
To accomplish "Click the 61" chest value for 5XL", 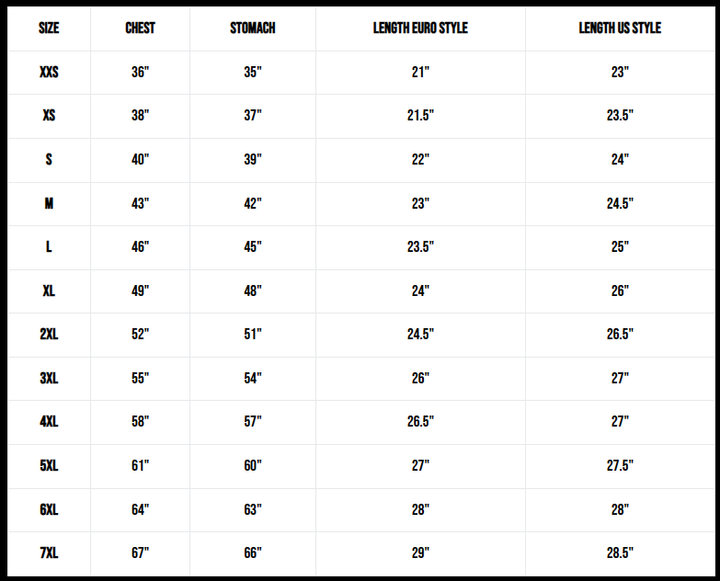I will click(140, 466).
